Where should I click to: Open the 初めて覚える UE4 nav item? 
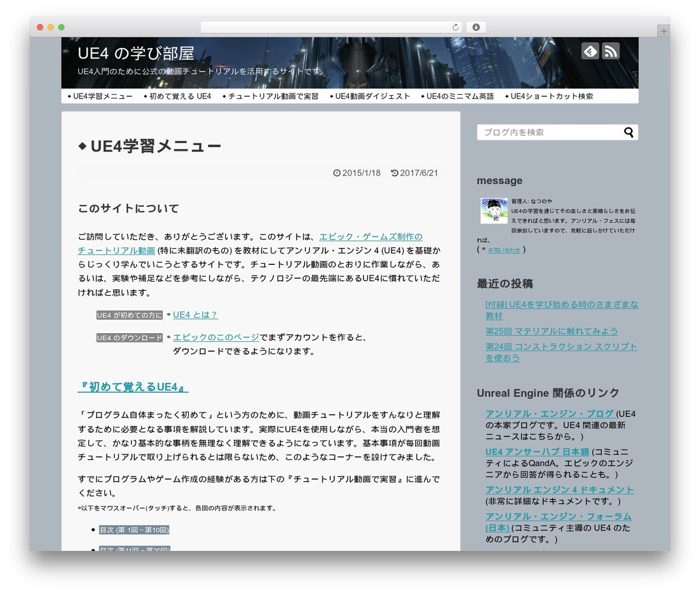tap(177, 96)
